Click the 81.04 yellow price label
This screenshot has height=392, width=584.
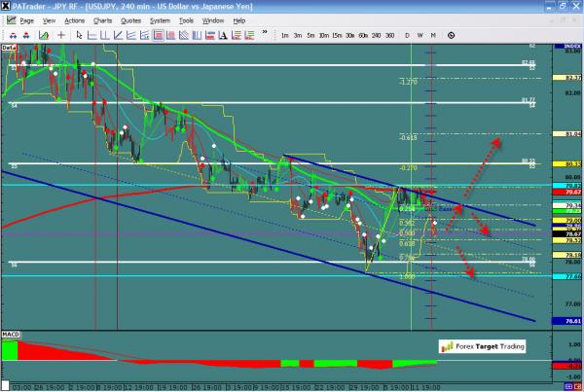[x=566, y=133]
